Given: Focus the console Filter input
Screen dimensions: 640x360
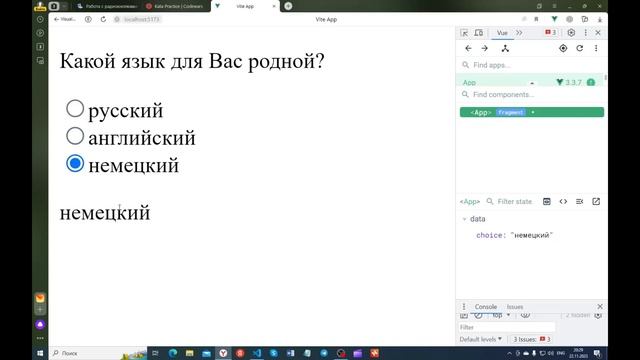Looking at the screenshot, I should point(507,327).
